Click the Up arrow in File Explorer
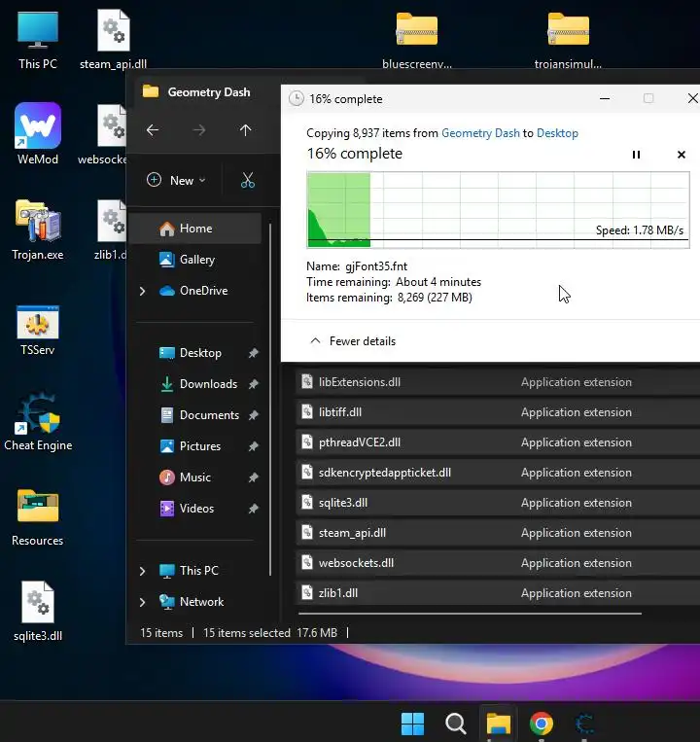Screen dimensions: 700x742 245,130
